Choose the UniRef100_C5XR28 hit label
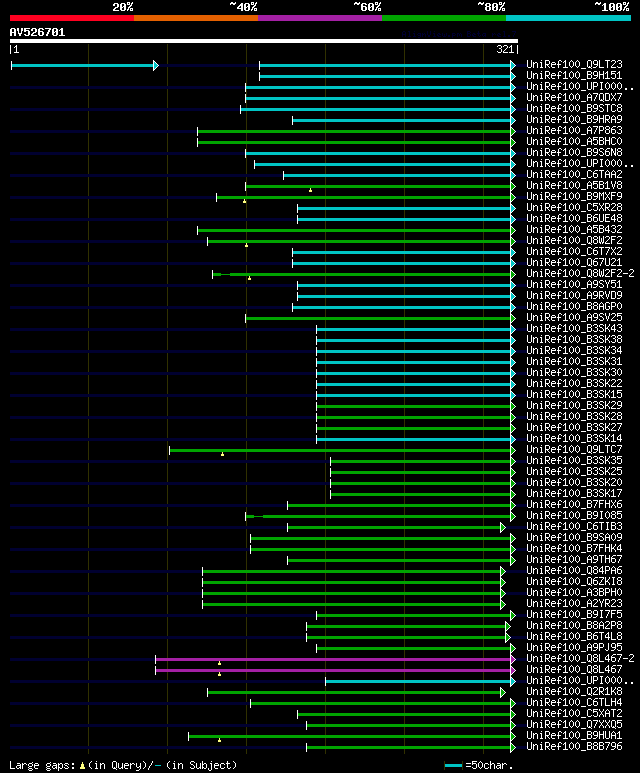The width and height of the screenshot is (640, 773). point(574,208)
